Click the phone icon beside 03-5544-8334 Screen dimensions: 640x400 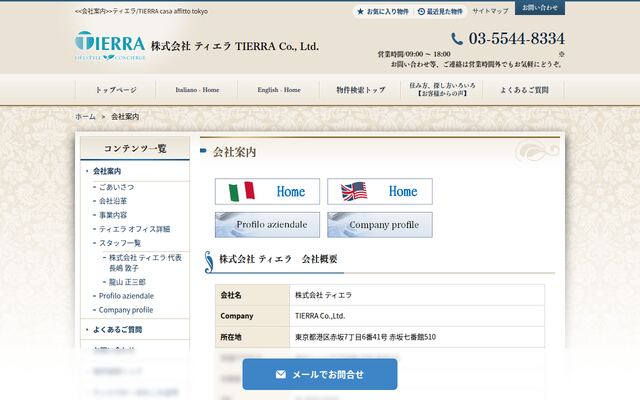click(x=457, y=39)
